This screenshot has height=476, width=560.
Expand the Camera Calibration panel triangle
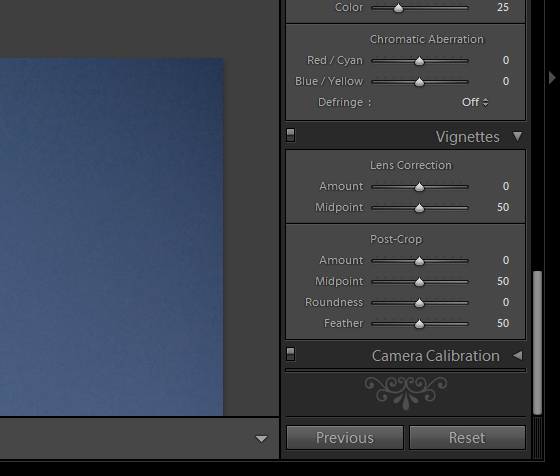pos(518,355)
